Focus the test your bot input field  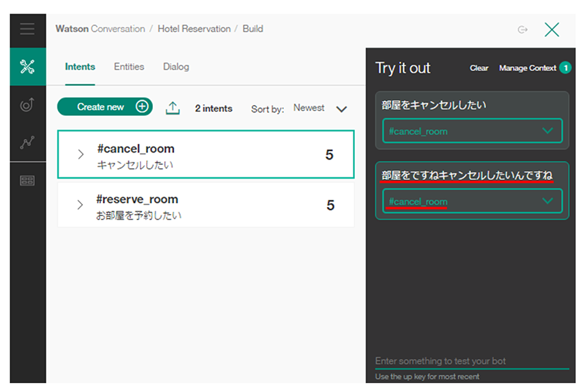(x=472, y=361)
